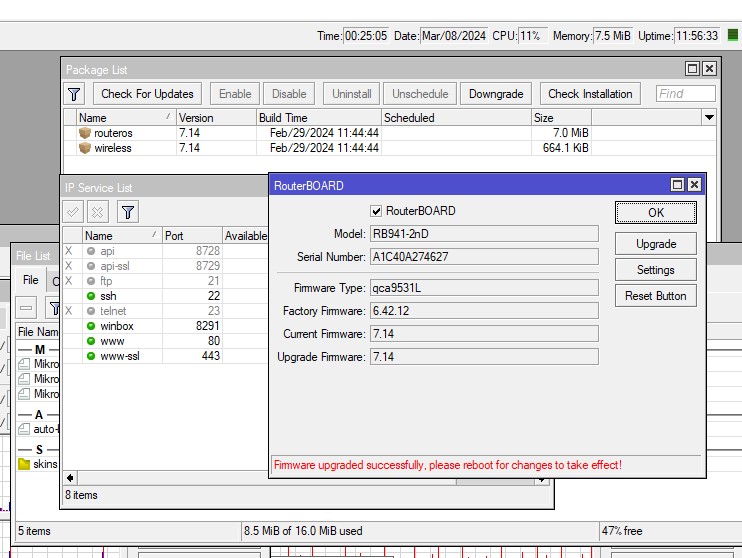Click green status indicator beside Uptime

coord(733,35)
